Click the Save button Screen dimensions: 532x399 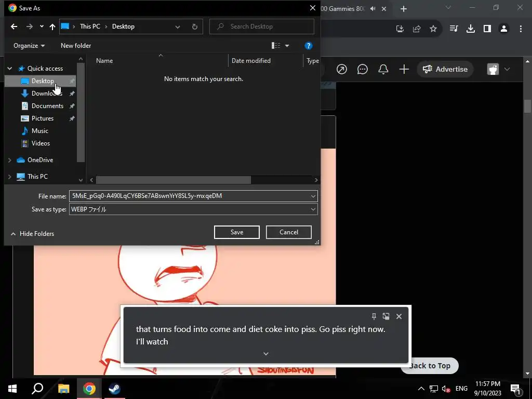coord(237,232)
